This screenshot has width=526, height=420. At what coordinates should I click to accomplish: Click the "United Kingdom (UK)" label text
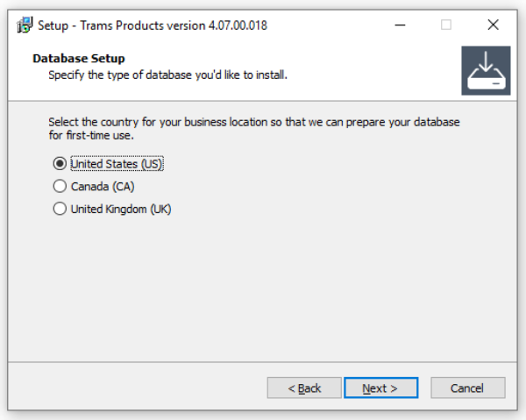tap(120, 209)
